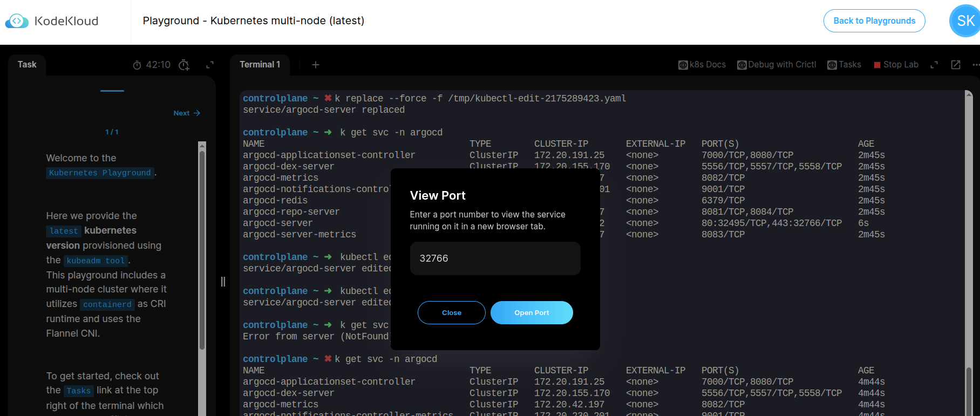Select the Terminal 1 tab
Viewport: 980px width, 416px height.
tap(260, 65)
